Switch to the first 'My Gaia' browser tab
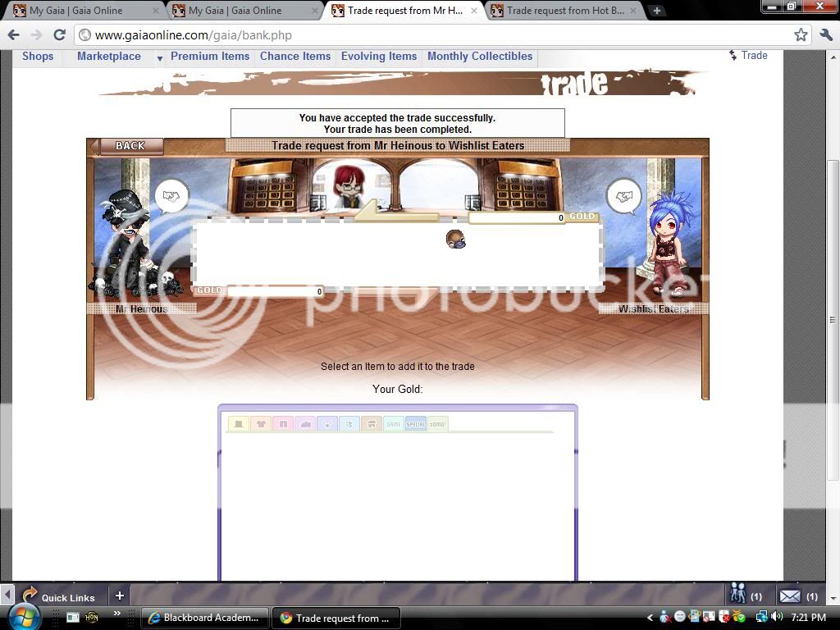 [74, 11]
